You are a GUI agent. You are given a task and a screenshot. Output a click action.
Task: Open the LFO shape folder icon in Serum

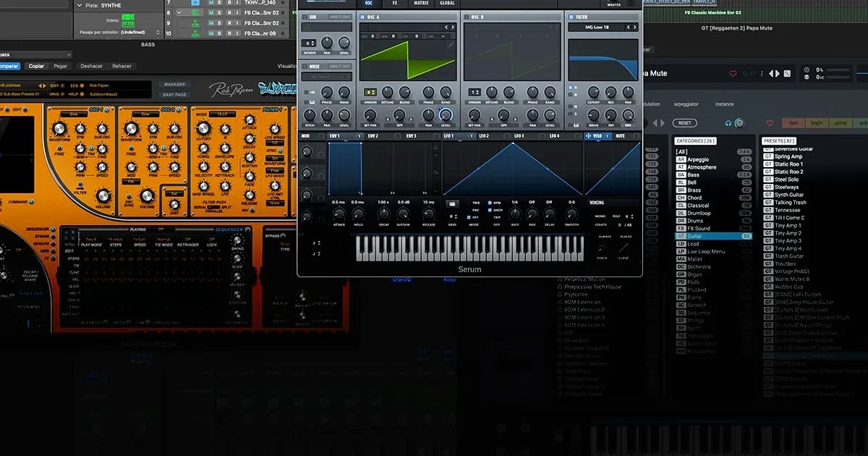point(451,203)
